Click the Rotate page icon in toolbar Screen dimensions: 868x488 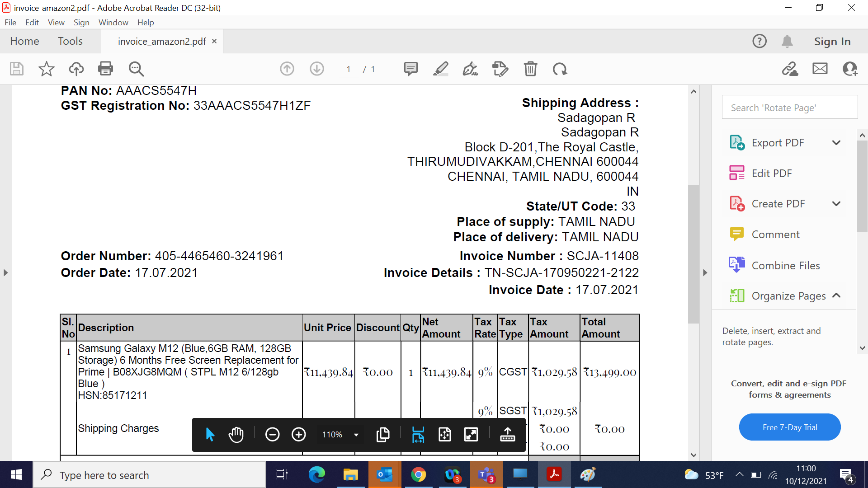click(560, 69)
